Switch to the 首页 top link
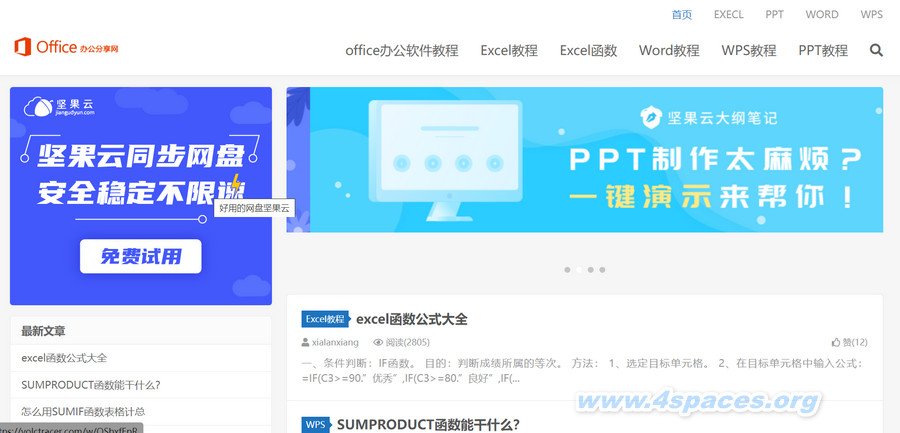Image resolution: width=900 pixels, height=433 pixels. click(682, 15)
